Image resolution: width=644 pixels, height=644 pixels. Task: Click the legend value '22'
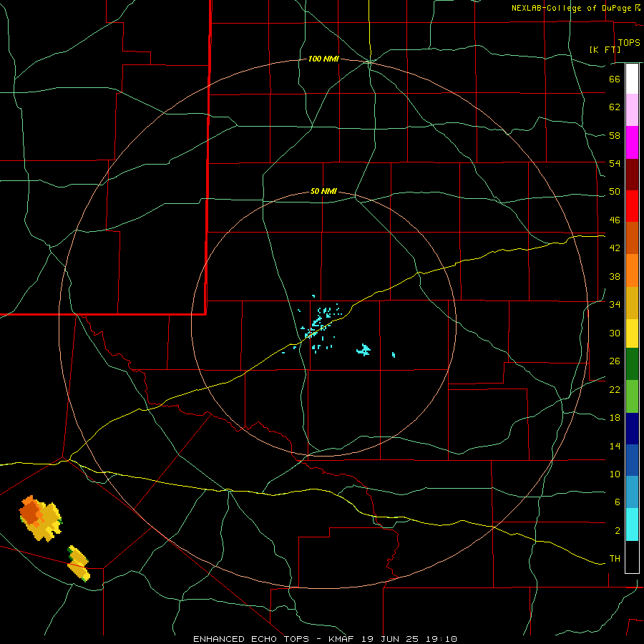coord(615,389)
